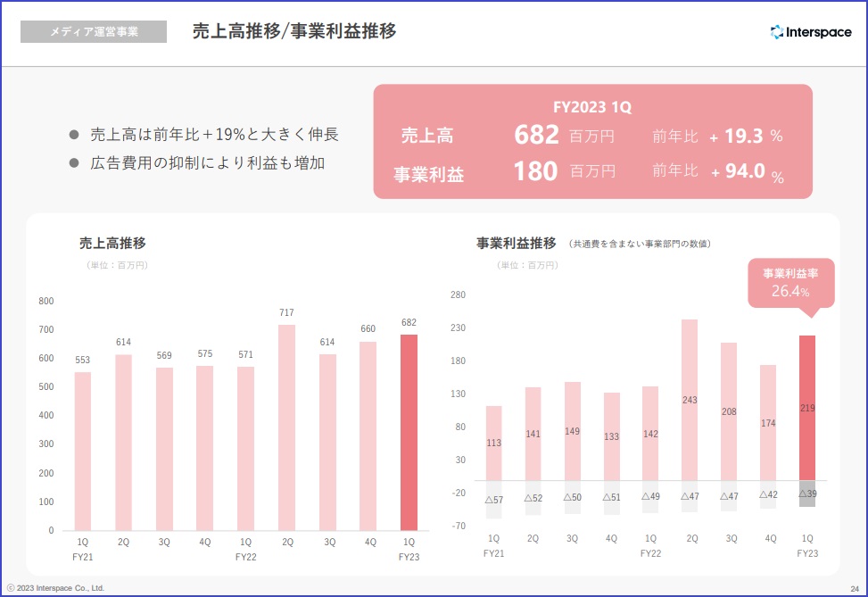Click the +94.0% year-over-year value
Screen dimensions: 868x597
(747, 171)
